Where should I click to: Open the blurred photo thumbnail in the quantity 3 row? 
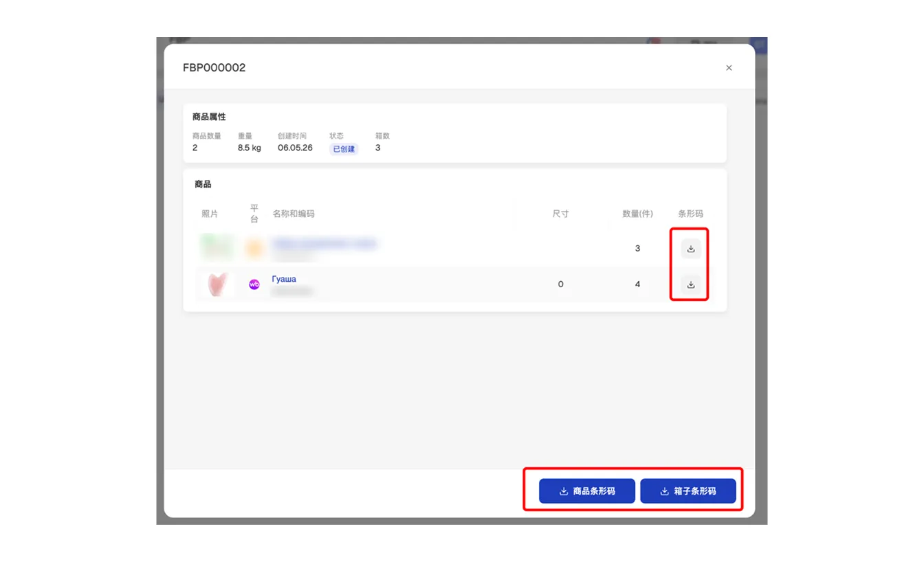[217, 247]
